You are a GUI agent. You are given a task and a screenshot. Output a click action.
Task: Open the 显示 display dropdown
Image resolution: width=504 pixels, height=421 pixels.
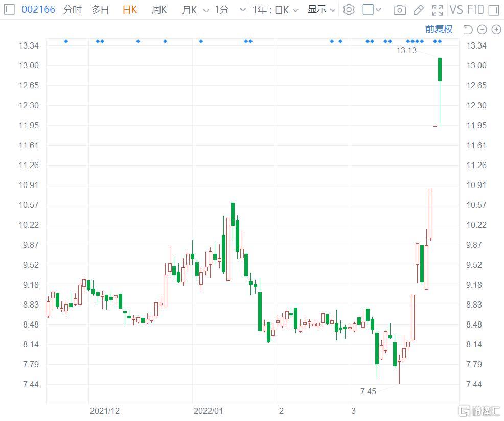322,10
